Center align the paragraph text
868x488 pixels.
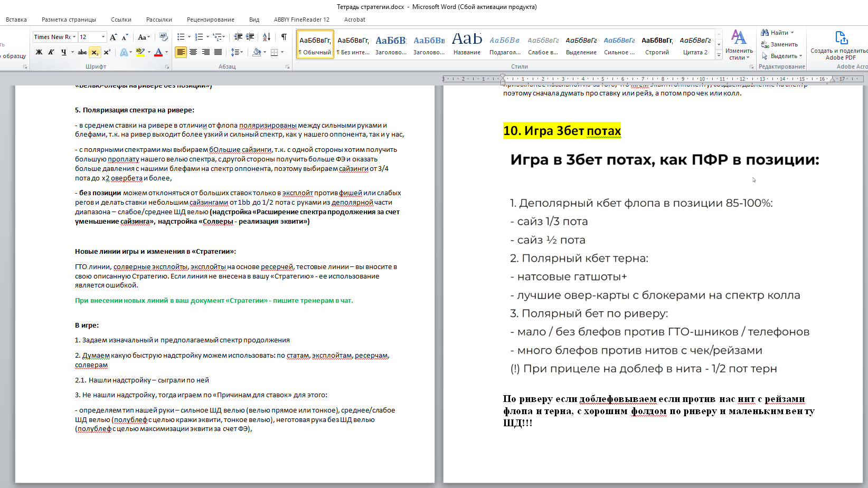pyautogui.click(x=193, y=52)
